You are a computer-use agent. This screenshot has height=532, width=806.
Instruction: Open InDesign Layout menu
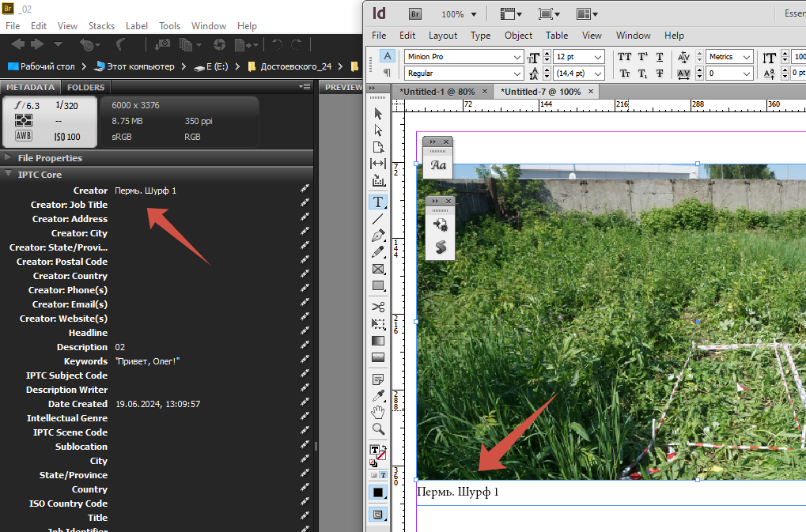coord(443,36)
